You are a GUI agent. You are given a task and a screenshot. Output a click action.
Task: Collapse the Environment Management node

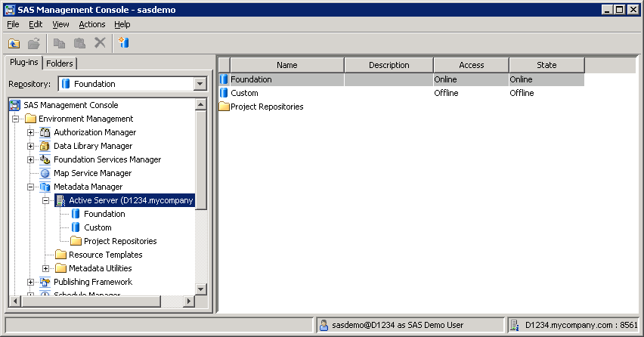pyautogui.click(x=15, y=119)
